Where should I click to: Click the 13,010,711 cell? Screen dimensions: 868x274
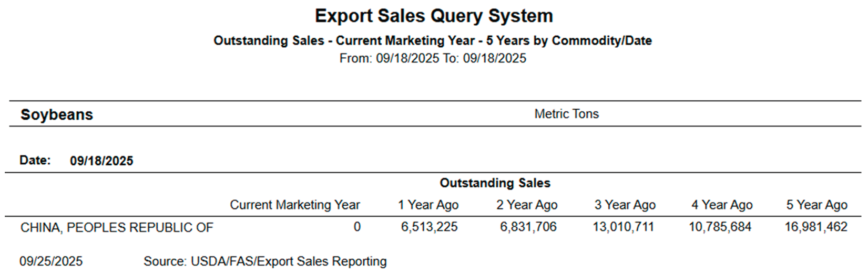(x=623, y=227)
